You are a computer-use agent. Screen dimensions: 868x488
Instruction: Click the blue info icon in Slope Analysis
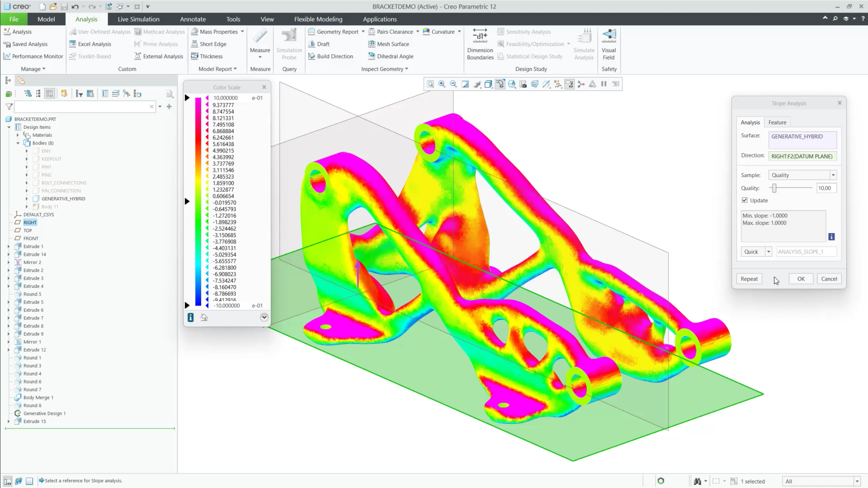coord(831,237)
